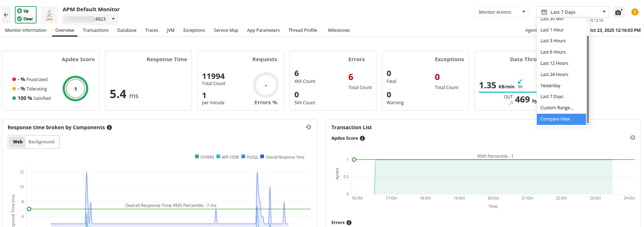Click the Transaction List heading

(352, 127)
